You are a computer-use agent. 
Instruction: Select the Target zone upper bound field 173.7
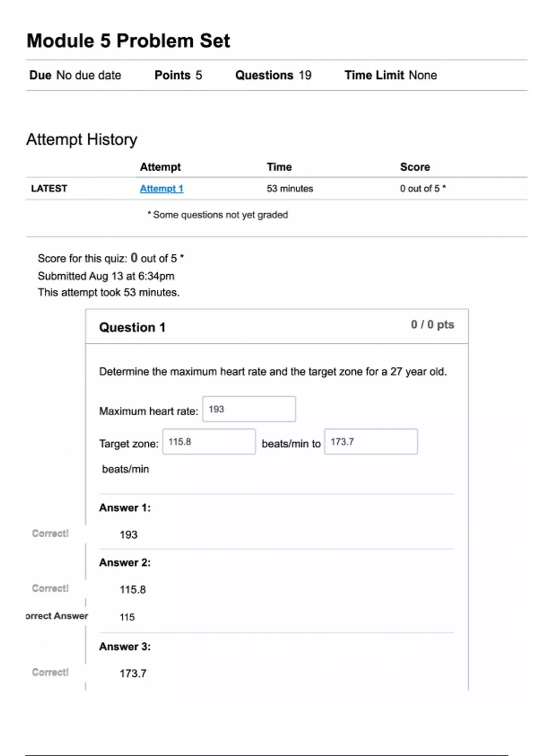[371, 441]
